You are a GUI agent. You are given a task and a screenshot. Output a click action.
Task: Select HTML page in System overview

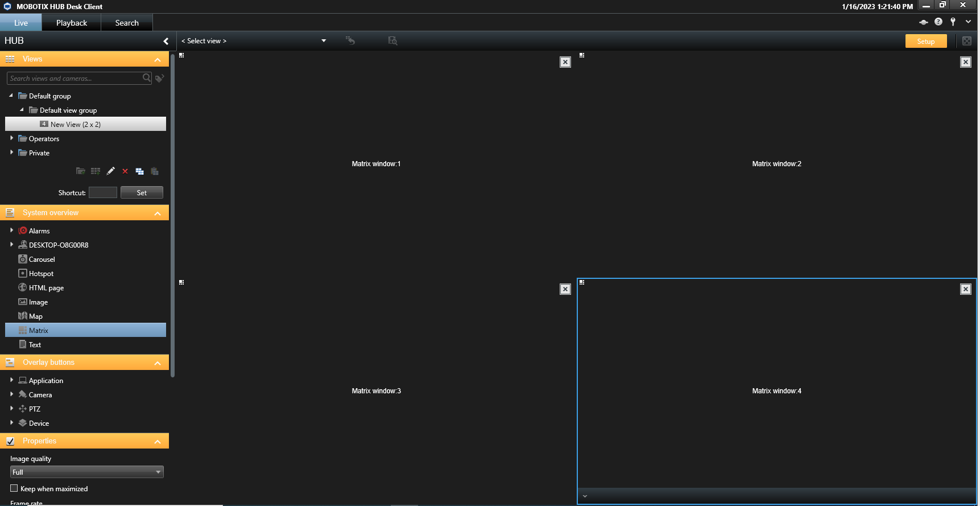[x=41, y=288]
